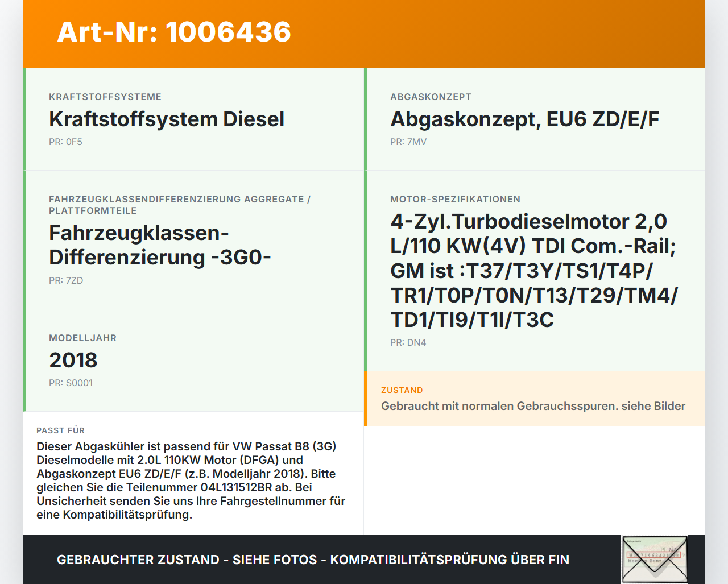Select the Kraftstoffsystem Diesel value

click(167, 119)
